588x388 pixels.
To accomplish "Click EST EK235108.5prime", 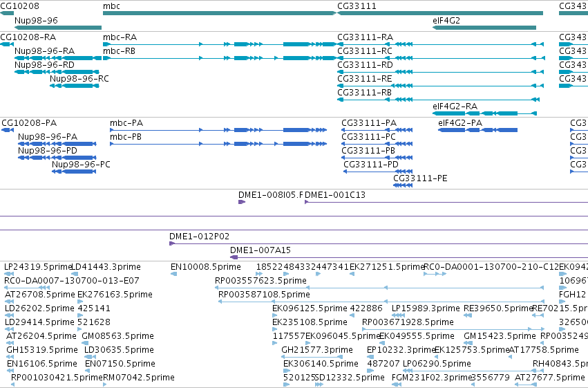I will click(x=275, y=329).
